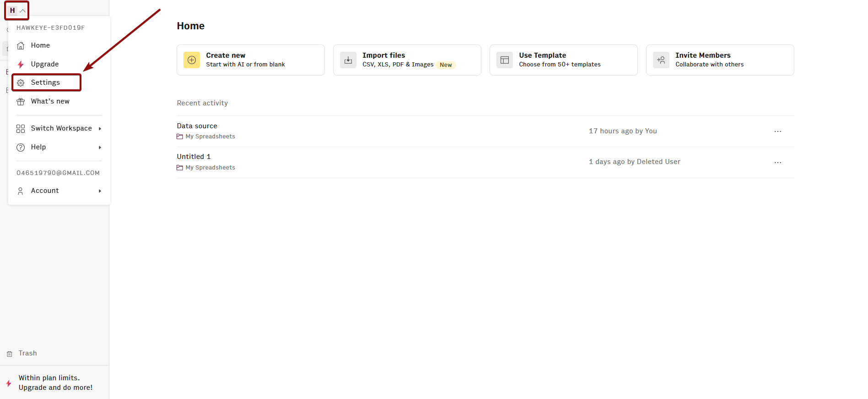The height and width of the screenshot is (399, 868).
Task: Click the Invite Members person icon
Action: [x=661, y=60]
